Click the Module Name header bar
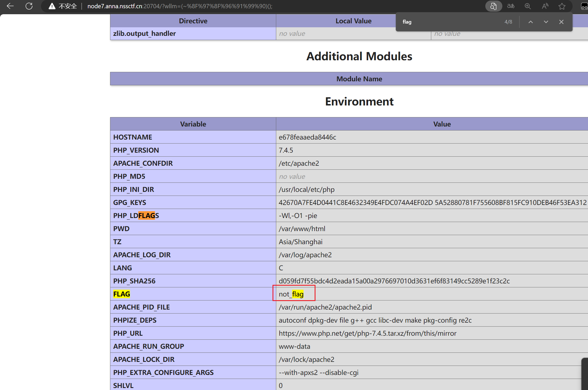588x390 pixels. [x=359, y=79]
